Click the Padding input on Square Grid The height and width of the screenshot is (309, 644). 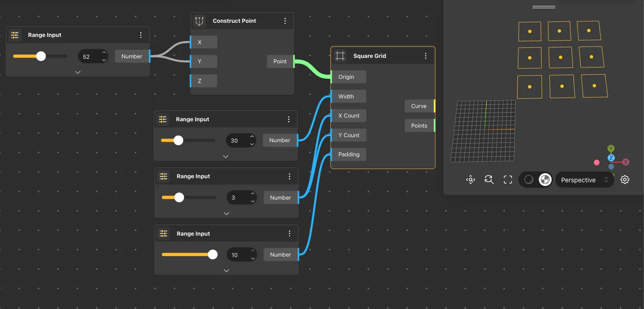pos(349,154)
